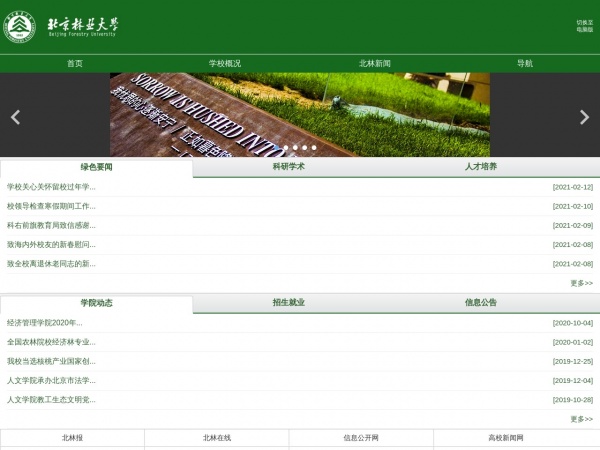Image resolution: width=600 pixels, height=450 pixels.
Task: Click the 北林报 footer link
Action: tap(72, 438)
